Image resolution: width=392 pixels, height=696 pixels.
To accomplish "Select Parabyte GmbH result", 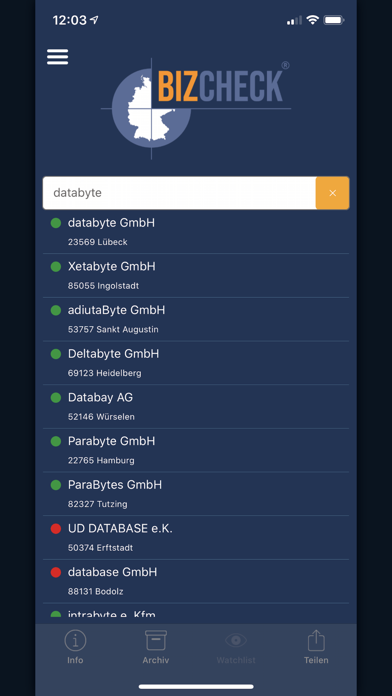I will 196,450.
